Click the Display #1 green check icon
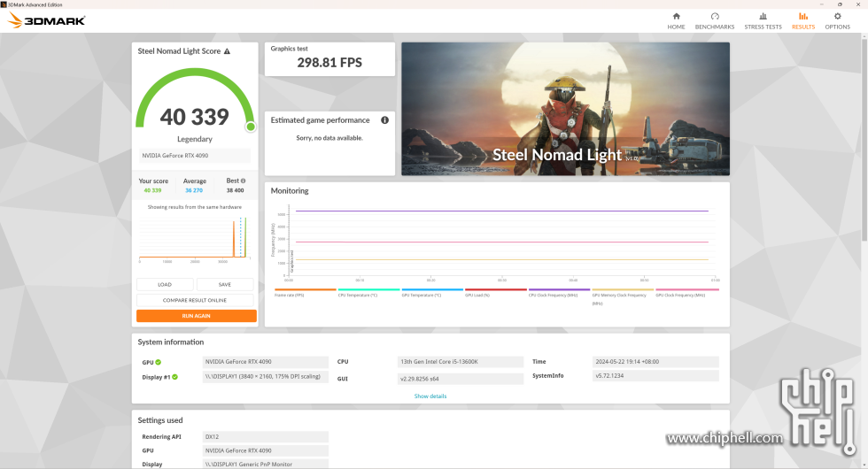Viewport: 868px width, 469px height. 175,377
